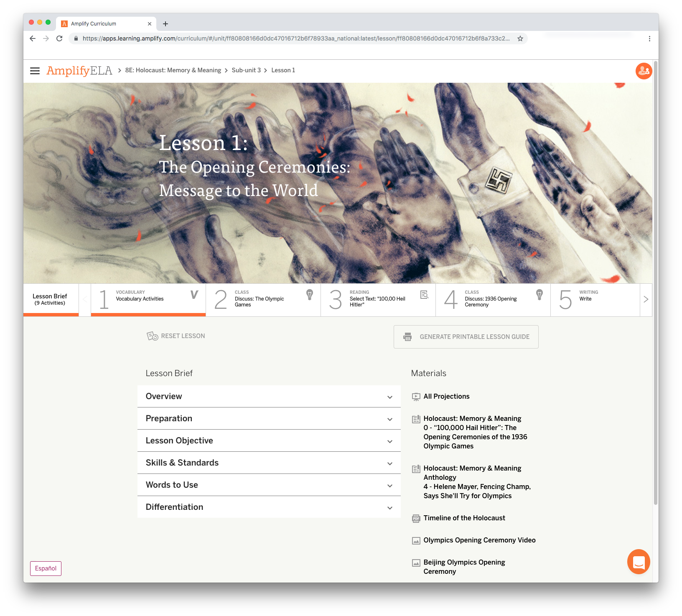Go to activity 5 Write
The height and width of the screenshot is (616, 682).
coord(595,300)
